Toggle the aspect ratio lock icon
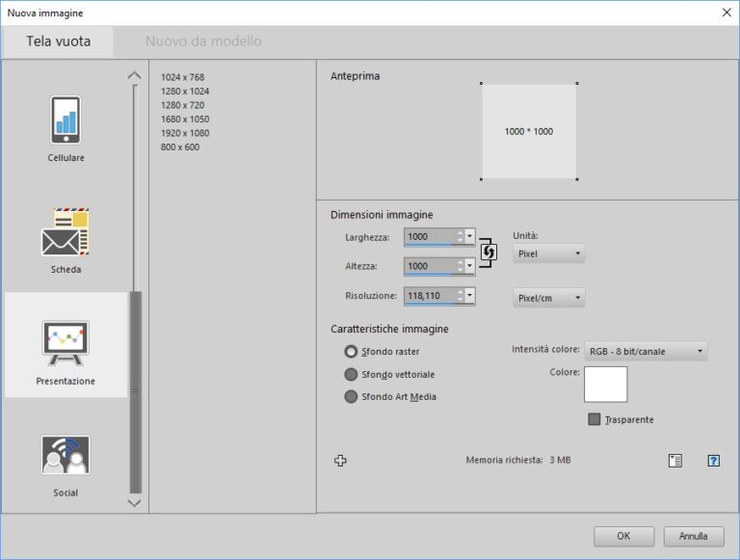The height and width of the screenshot is (560, 740). [x=489, y=252]
